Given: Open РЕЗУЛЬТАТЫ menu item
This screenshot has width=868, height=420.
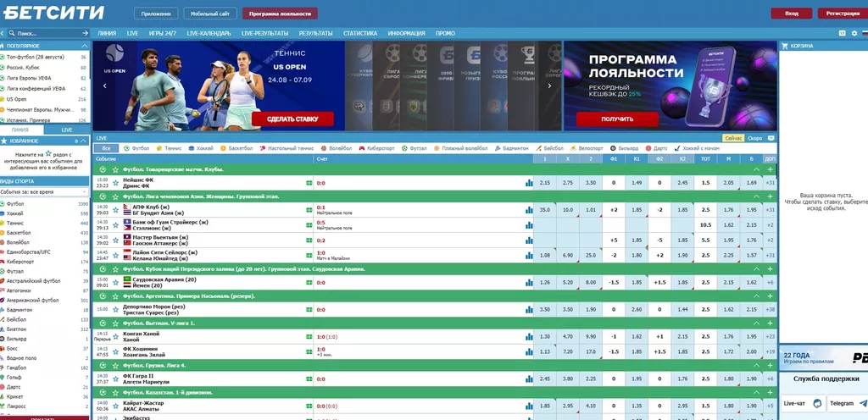Looking at the screenshot, I should (315, 33).
